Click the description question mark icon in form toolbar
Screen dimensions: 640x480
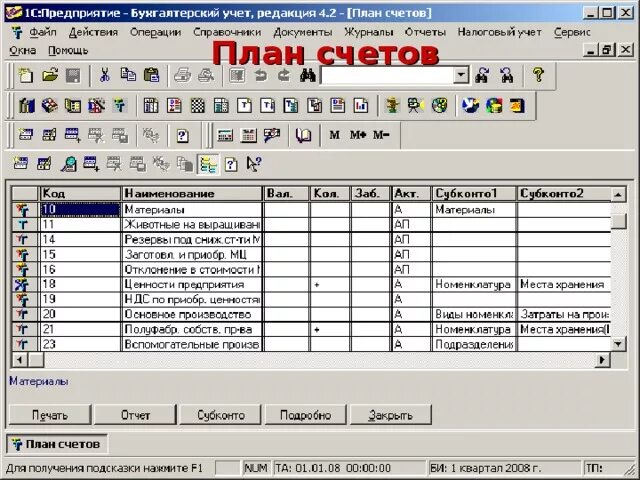point(231,164)
